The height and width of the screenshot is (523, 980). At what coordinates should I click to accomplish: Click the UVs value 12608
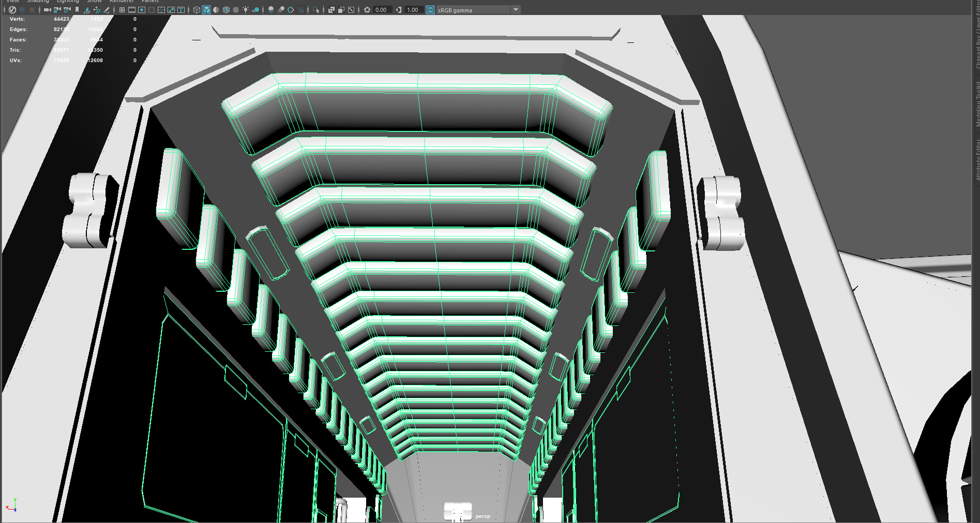click(x=95, y=61)
